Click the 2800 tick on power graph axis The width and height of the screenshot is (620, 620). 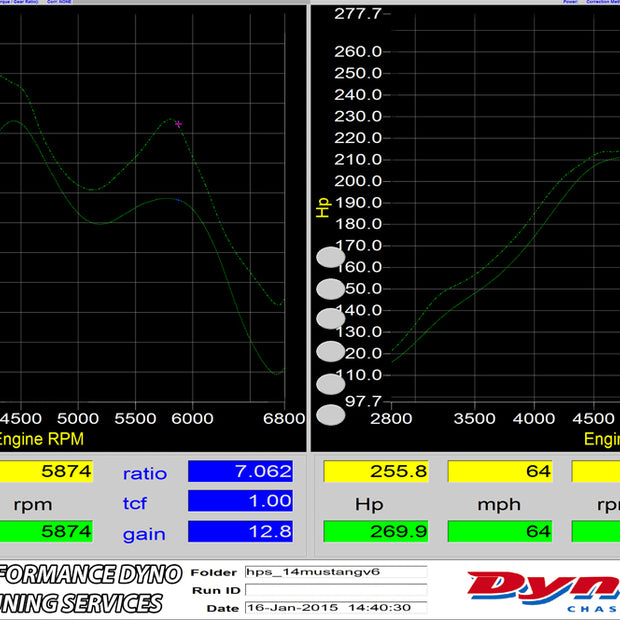click(x=391, y=418)
